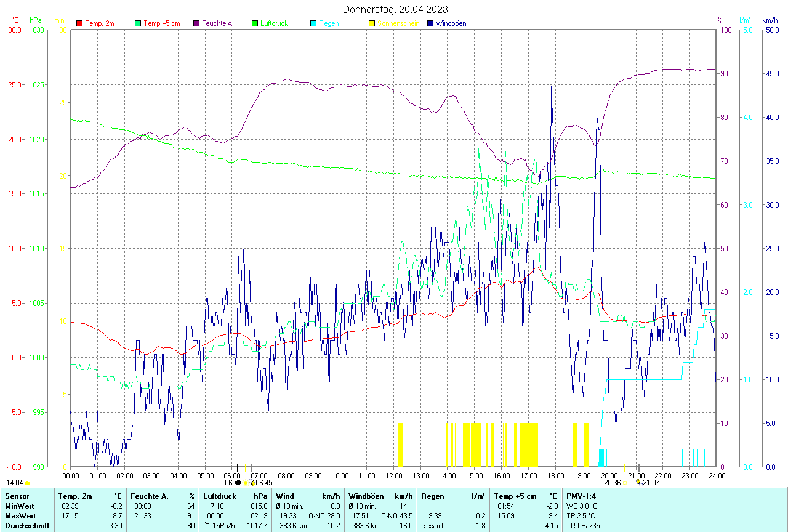The width and height of the screenshot is (788, 532).
Task: Click the °C axis unit label
Action: pyautogui.click(x=15, y=20)
